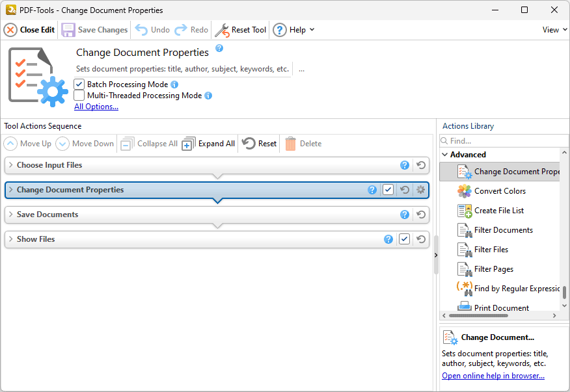Click the Delete trash can icon
Viewport: 570px width, 392px height.
(290, 144)
